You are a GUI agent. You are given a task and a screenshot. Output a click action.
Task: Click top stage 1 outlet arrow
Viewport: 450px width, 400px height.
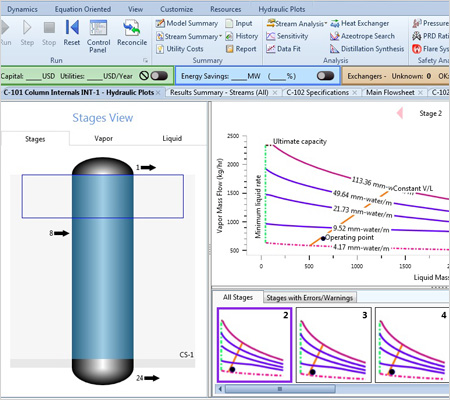pyautogui.click(x=148, y=167)
